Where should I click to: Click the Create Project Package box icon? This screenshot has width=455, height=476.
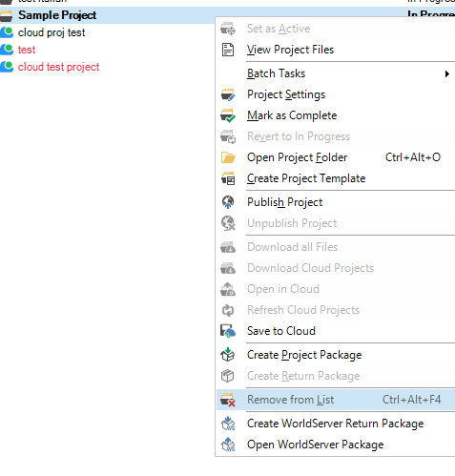tap(228, 355)
